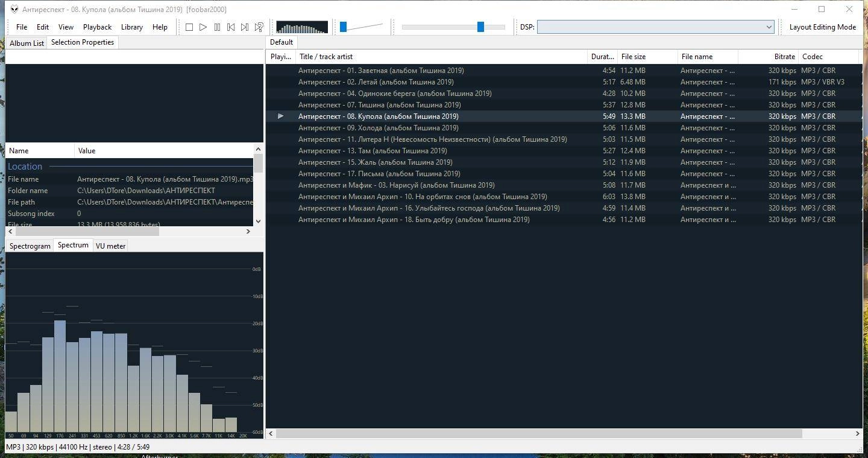Viewport: 868px width, 458px height.
Task: Open the Playback menu
Action: 97,27
